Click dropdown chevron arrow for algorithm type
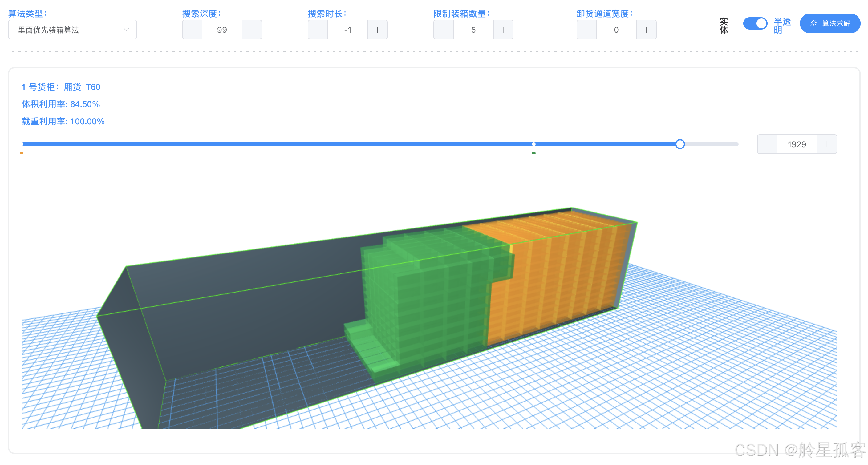Viewport: 868px width, 465px height. [x=126, y=30]
